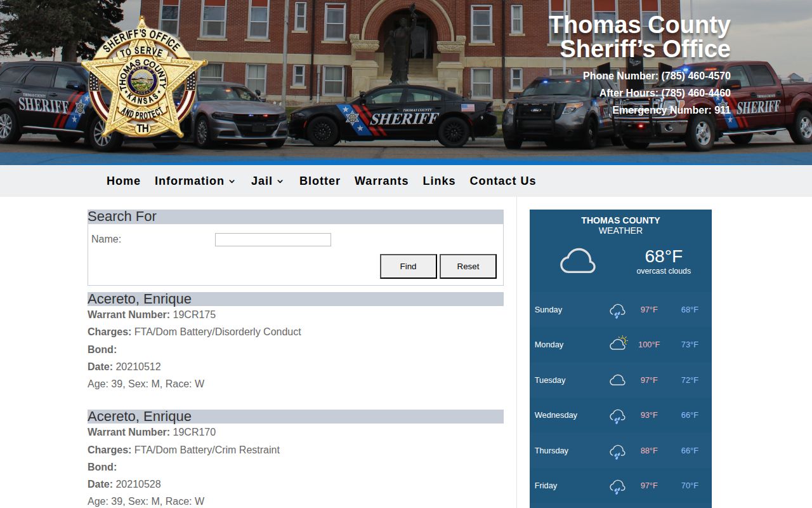
Task: Expand the Information menu chevron
Action: (232, 182)
